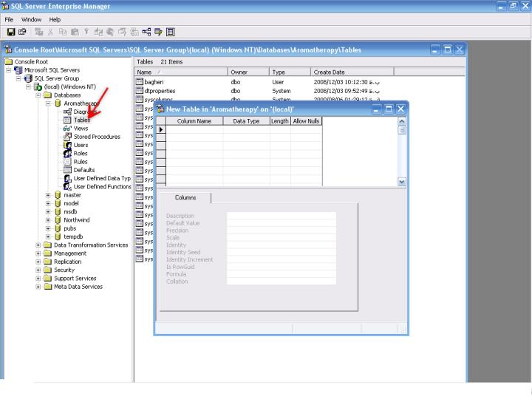Image resolution: width=532 pixels, height=399 pixels.
Task: Collapse the Aromatherapy database node
Action: 48,103
